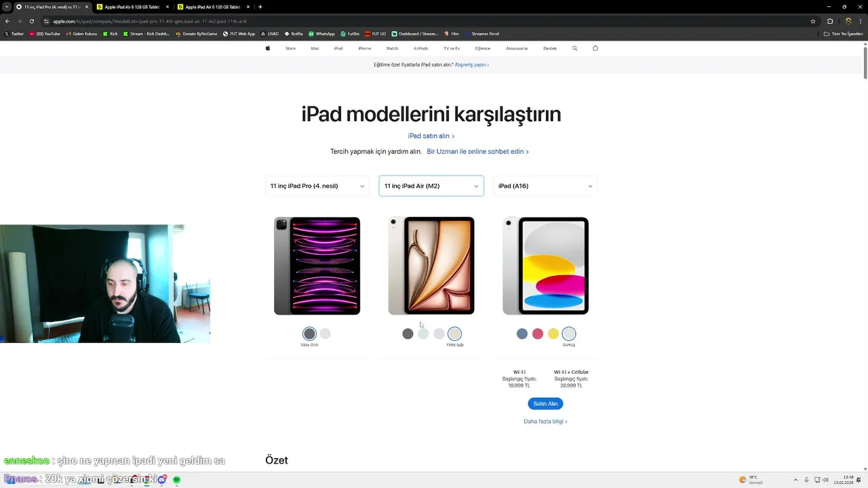Bookmark this page with the star icon
This screenshot has height=488, width=868.
tap(813, 21)
